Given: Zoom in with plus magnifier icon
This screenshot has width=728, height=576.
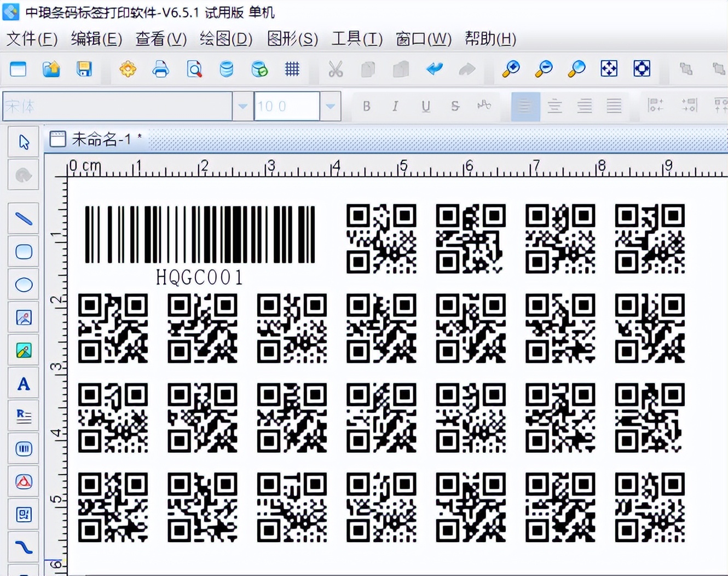Looking at the screenshot, I should [511, 69].
